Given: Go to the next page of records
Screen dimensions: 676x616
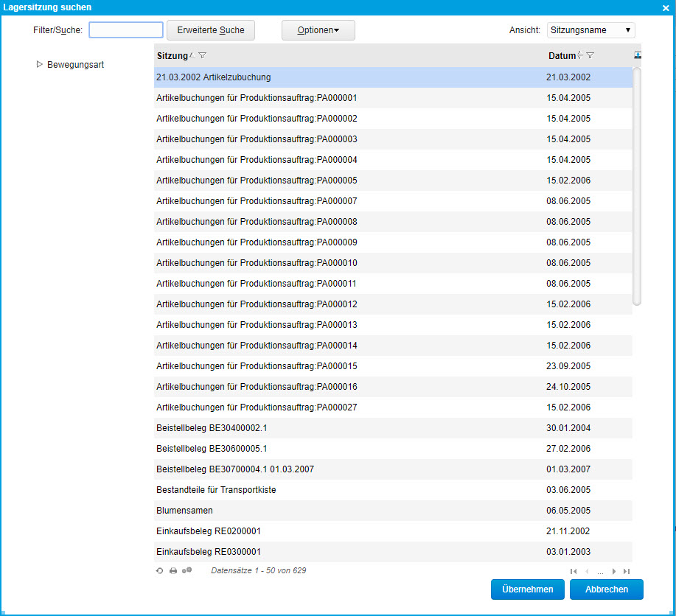Looking at the screenshot, I should (614, 571).
